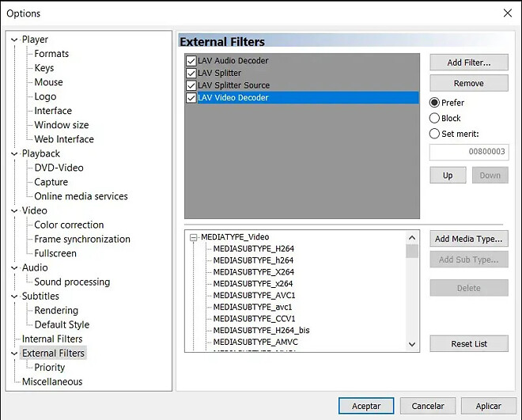The image size is (522, 420).
Task: Click the Add Filter button
Action: [x=468, y=62]
